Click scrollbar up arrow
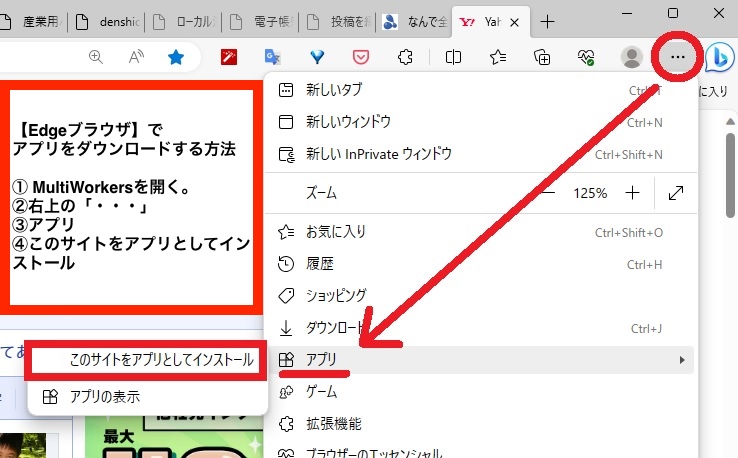This screenshot has width=738, height=458. tap(730, 121)
